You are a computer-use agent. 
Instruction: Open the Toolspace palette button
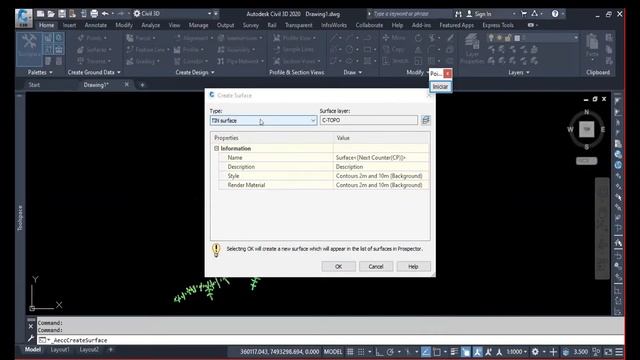click(29, 49)
